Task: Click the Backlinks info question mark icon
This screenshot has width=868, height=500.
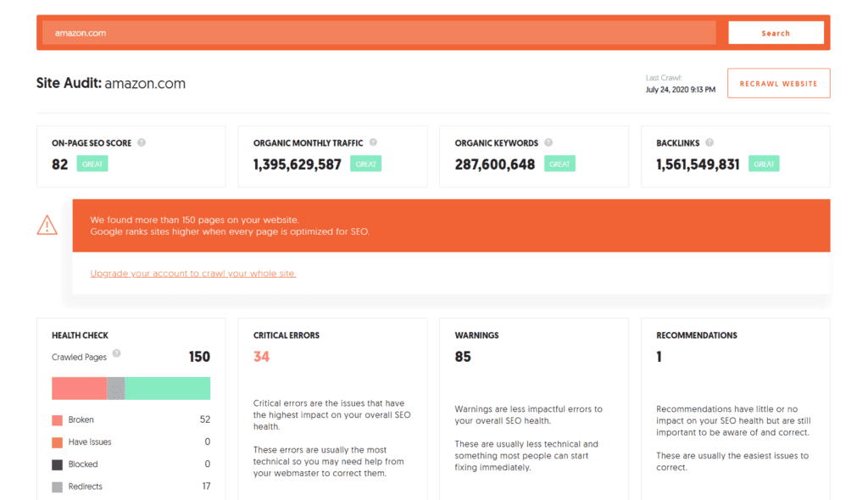Action: tap(709, 142)
